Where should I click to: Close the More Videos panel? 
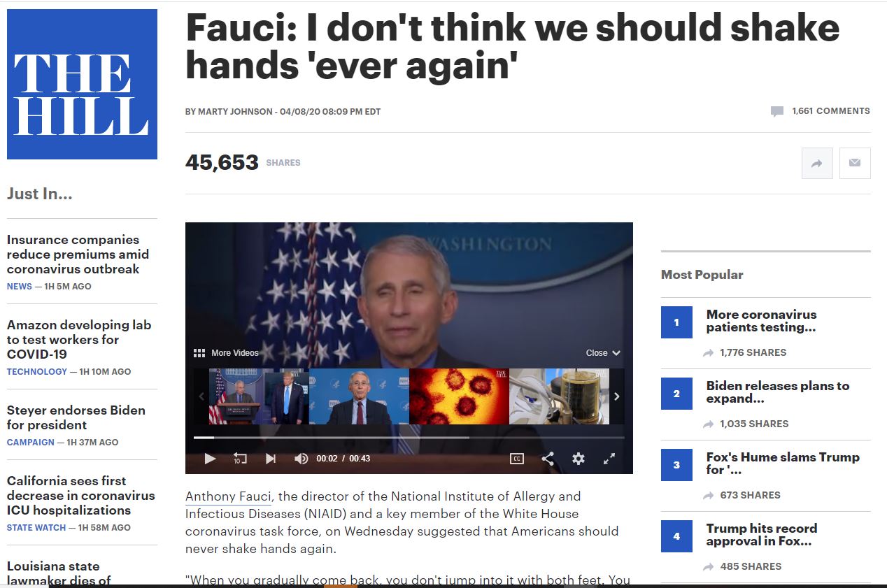pos(603,353)
